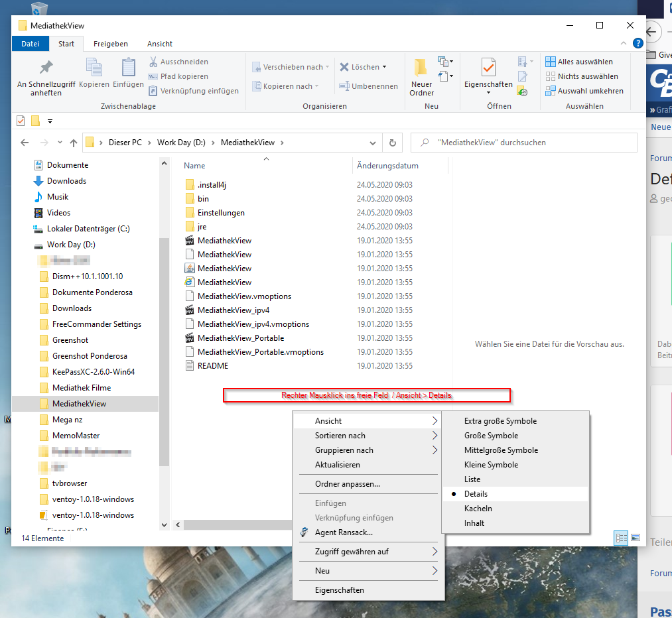Click file list horizontal scrollbar left arrow
This screenshot has height=618, width=672.
tap(178, 525)
